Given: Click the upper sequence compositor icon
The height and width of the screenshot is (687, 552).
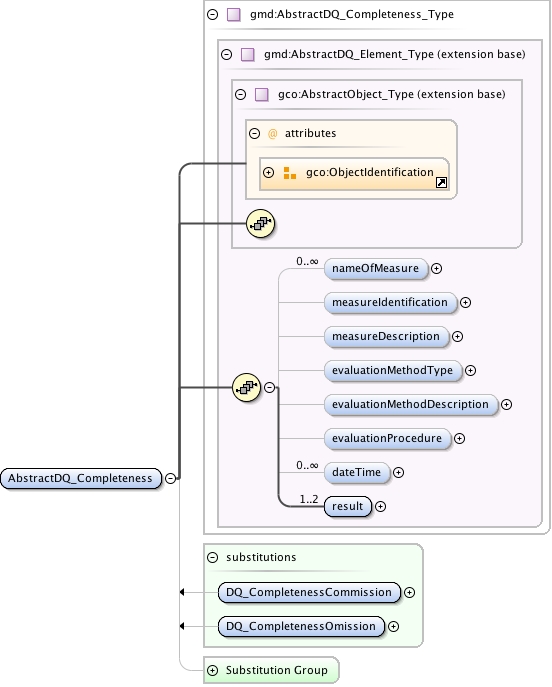Looking at the screenshot, I should [x=261, y=224].
